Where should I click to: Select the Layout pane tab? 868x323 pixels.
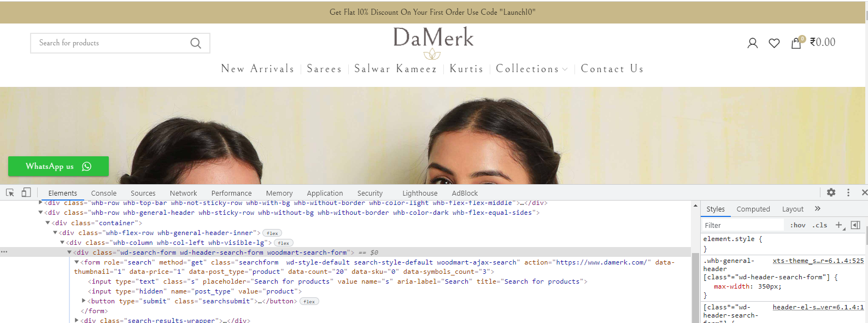[793, 209]
